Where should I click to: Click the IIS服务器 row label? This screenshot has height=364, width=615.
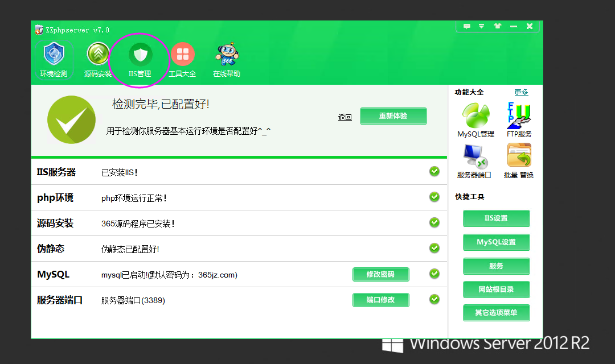(x=56, y=172)
